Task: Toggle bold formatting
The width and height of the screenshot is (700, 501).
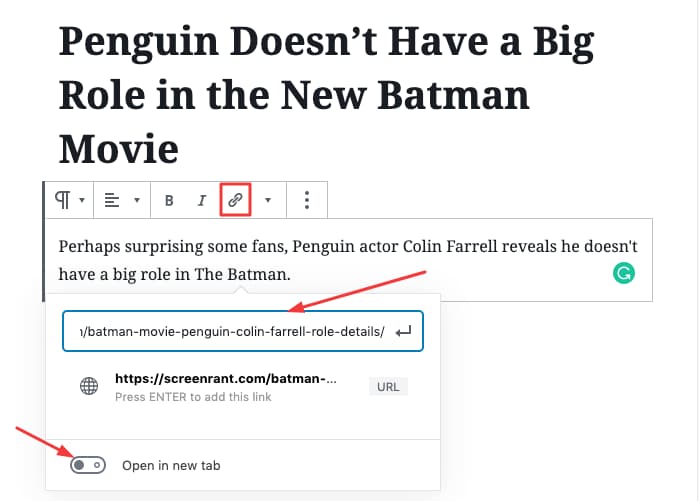Action: coord(169,200)
